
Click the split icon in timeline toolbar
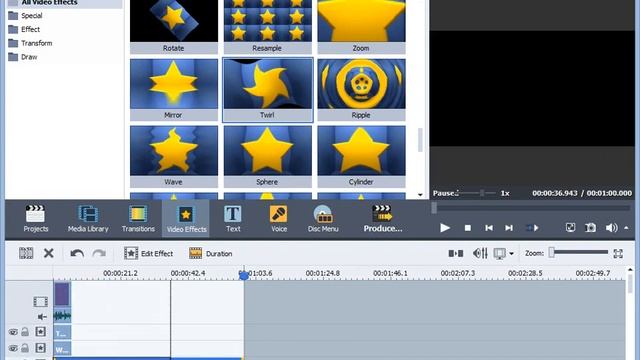pyautogui.click(x=456, y=253)
